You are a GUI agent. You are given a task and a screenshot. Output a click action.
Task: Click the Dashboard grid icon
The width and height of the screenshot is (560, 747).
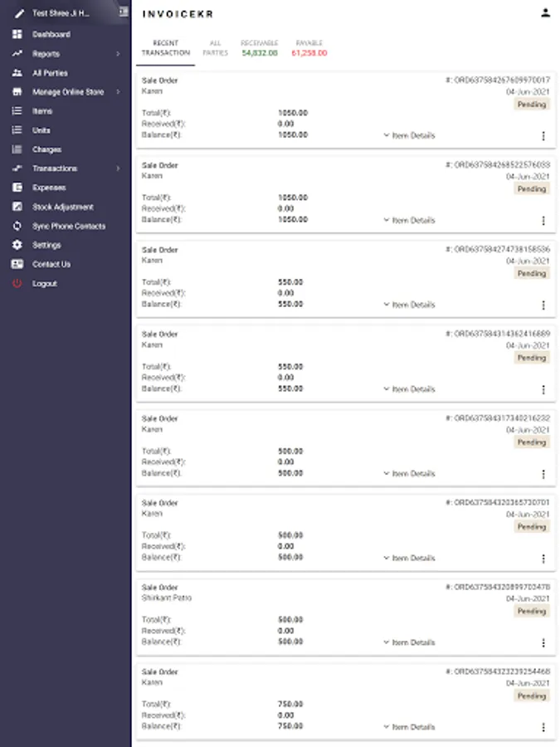pos(17,35)
